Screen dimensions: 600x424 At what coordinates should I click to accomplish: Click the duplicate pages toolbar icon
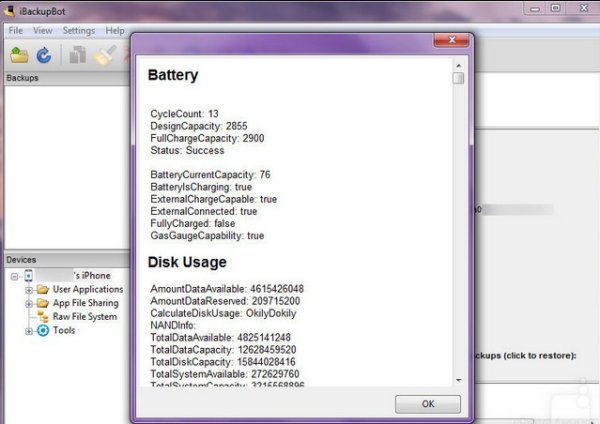[78, 56]
